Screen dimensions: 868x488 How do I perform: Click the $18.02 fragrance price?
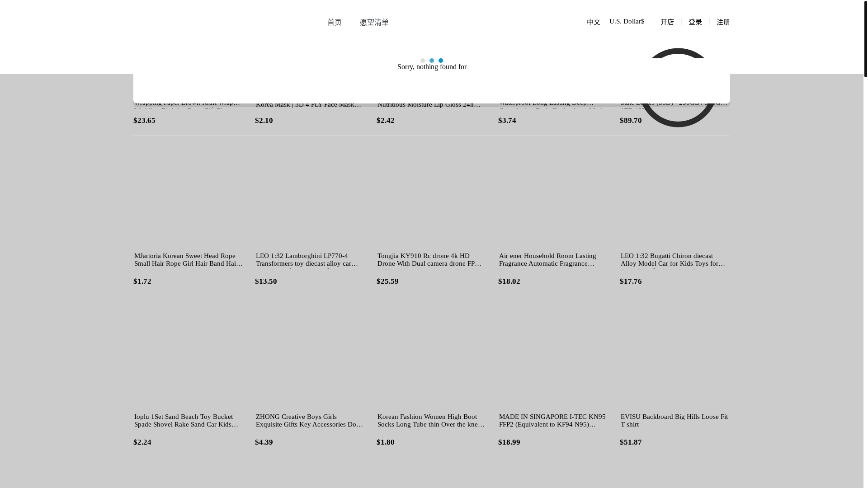click(x=509, y=282)
